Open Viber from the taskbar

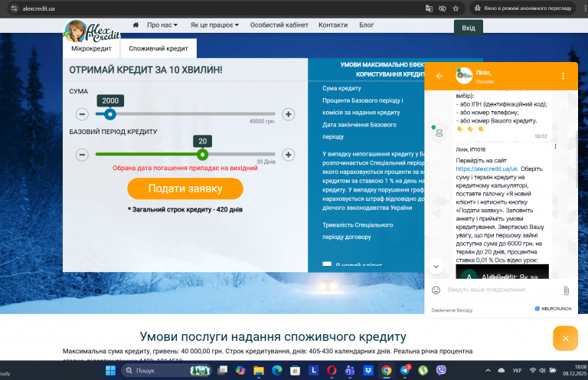(x=441, y=371)
